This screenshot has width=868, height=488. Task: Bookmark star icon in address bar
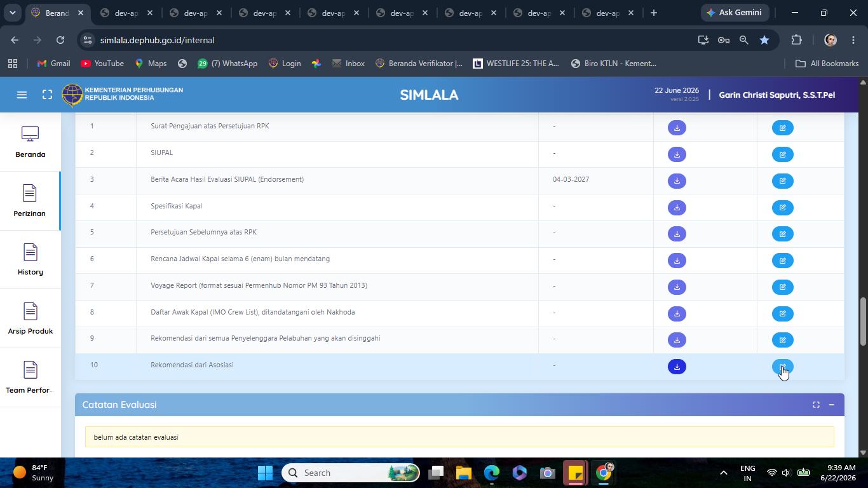point(764,40)
